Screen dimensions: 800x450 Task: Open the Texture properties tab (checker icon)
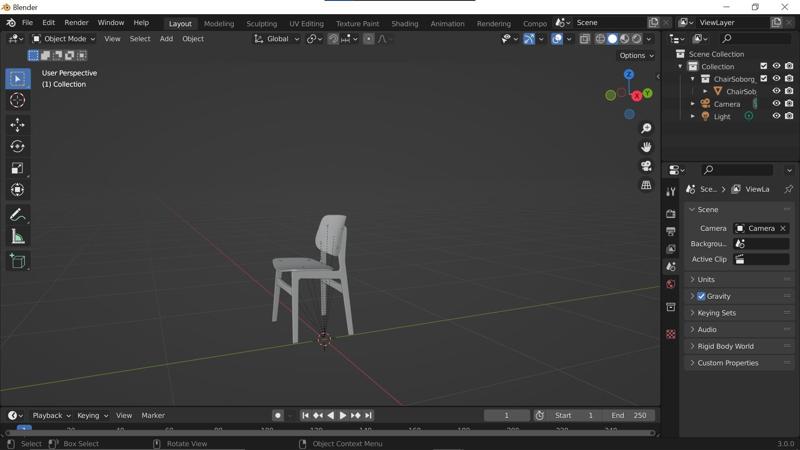click(x=671, y=334)
